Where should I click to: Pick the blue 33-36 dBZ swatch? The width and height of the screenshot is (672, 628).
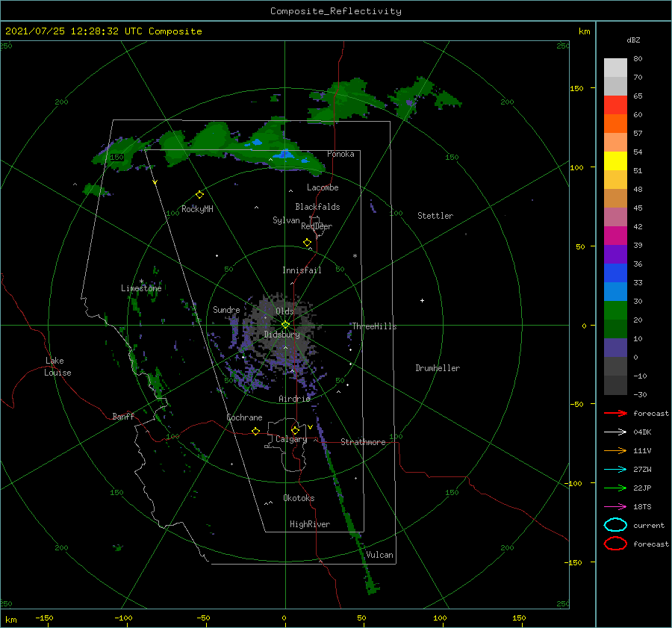[615, 273]
